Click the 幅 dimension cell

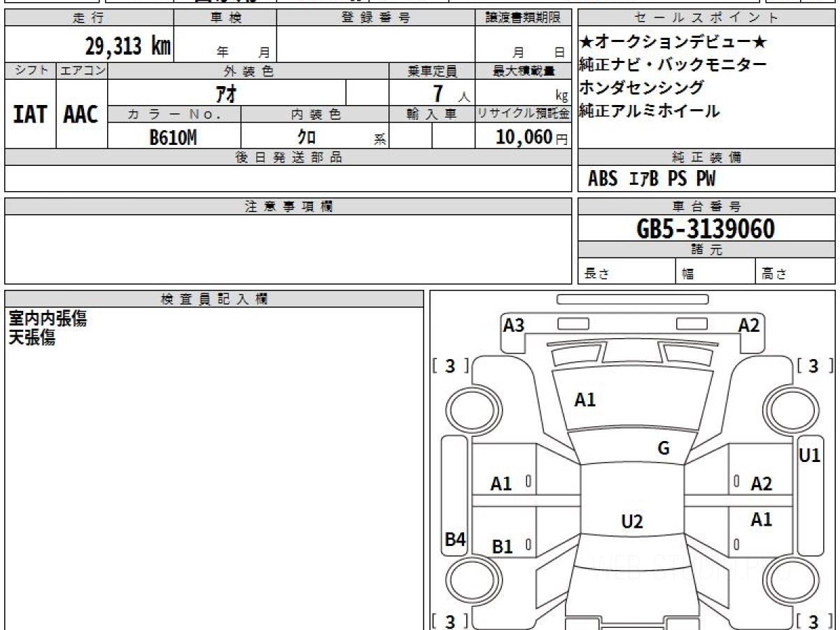tap(717, 272)
